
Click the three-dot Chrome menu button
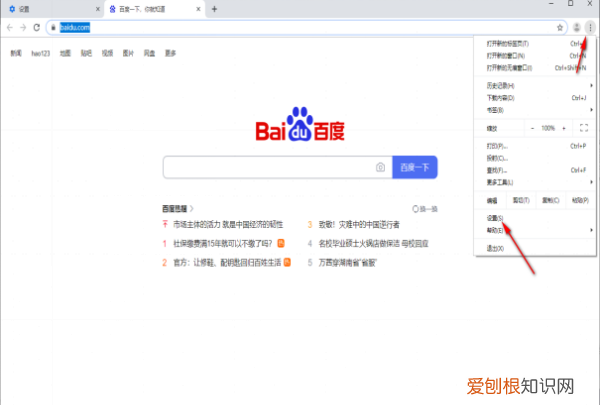pos(590,28)
